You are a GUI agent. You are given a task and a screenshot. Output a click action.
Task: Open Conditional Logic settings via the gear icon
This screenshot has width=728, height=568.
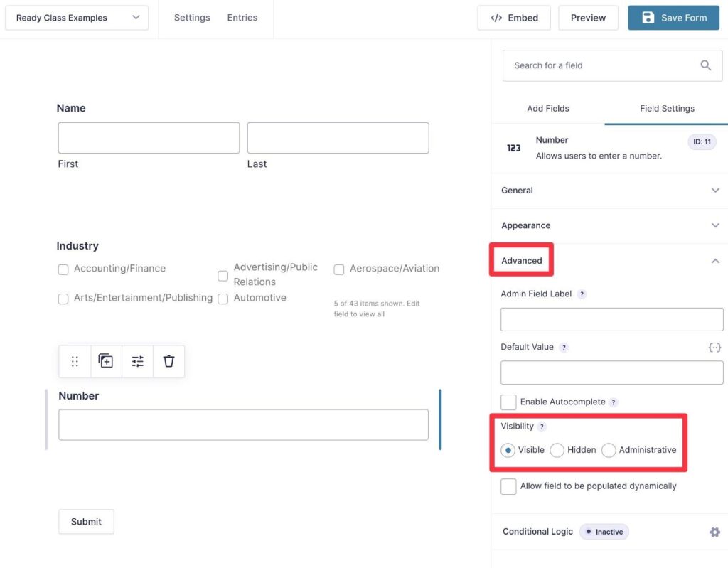[714, 531]
